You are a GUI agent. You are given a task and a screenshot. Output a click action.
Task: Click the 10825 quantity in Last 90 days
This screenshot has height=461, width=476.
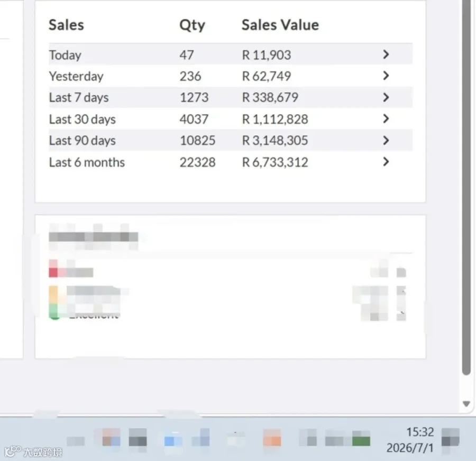(x=198, y=141)
